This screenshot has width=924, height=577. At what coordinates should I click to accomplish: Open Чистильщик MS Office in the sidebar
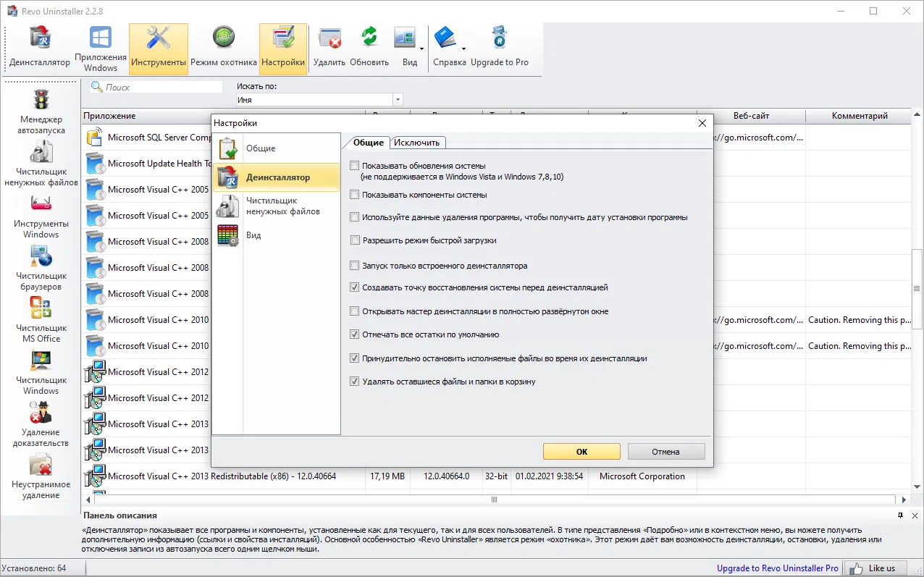click(41, 321)
